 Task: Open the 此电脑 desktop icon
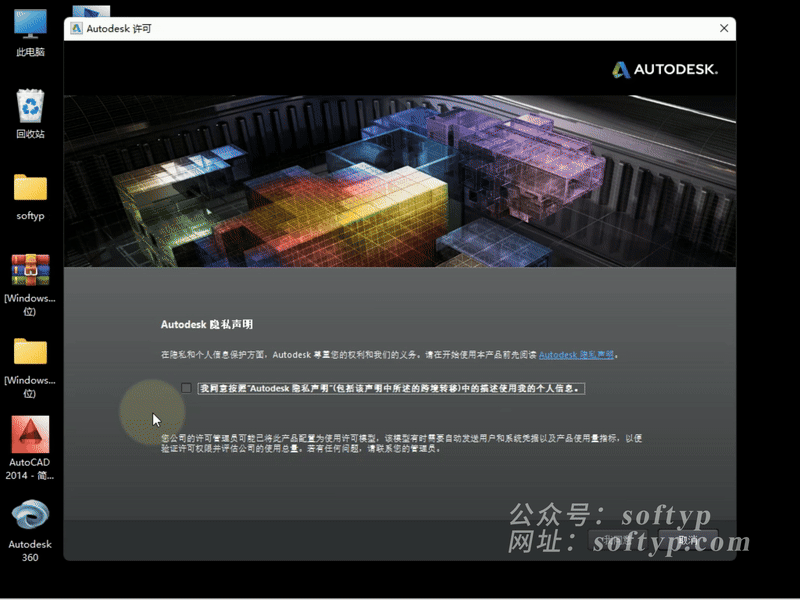30,33
